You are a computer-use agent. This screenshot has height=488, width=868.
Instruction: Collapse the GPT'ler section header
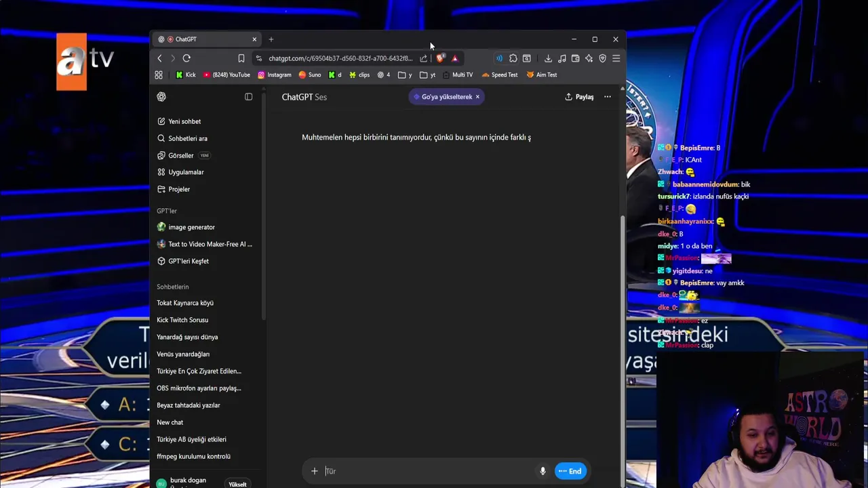pos(167,211)
